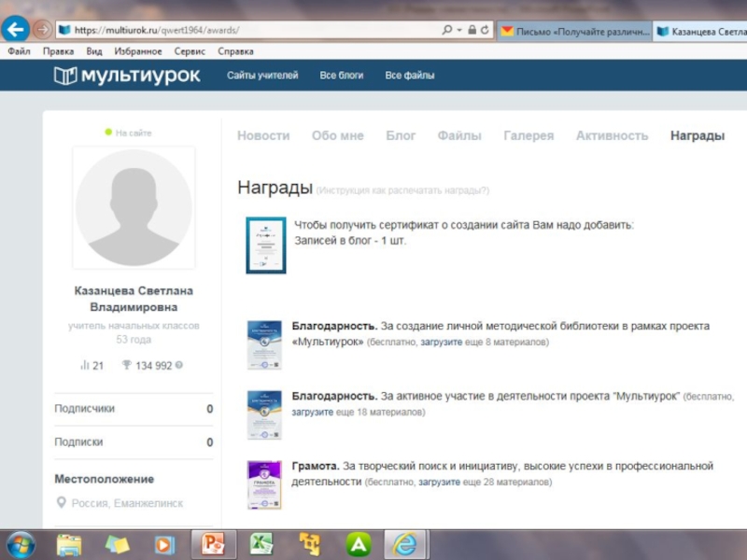Click загрузите link for 18 more materials
Viewport: 747px width, 560px height.
tap(313, 412)
